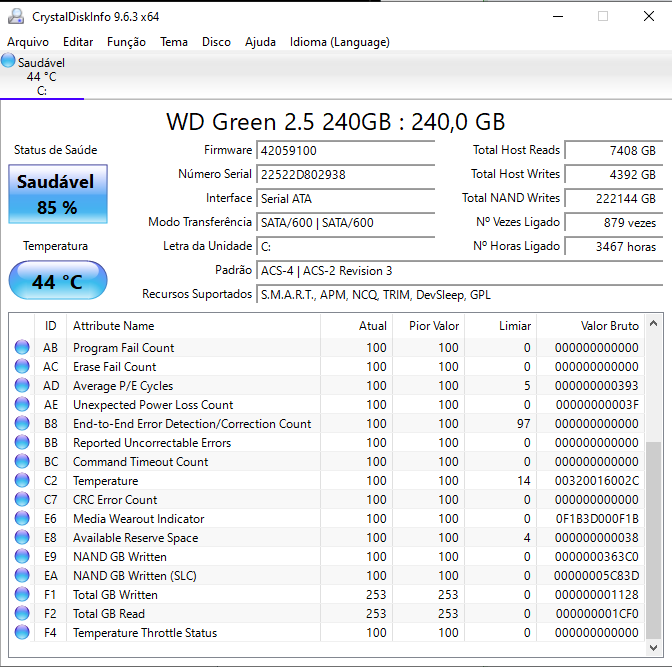Image resolution: width=672 pixels, height=667 pixels.
Task: Click status orb of Program Fail Count row
Action: 22,347
